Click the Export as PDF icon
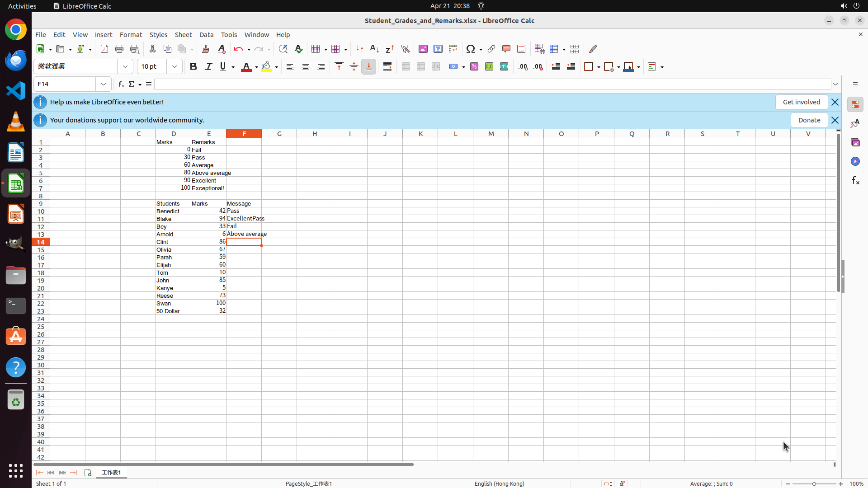Viewport: 868px width, 488px height. click(x=104, y=49)
